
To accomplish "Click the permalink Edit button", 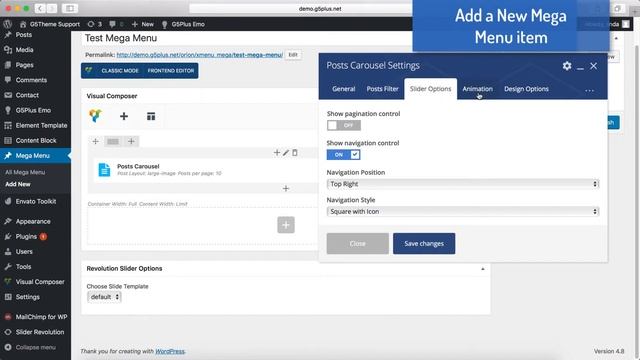I will tap(293, 55).
